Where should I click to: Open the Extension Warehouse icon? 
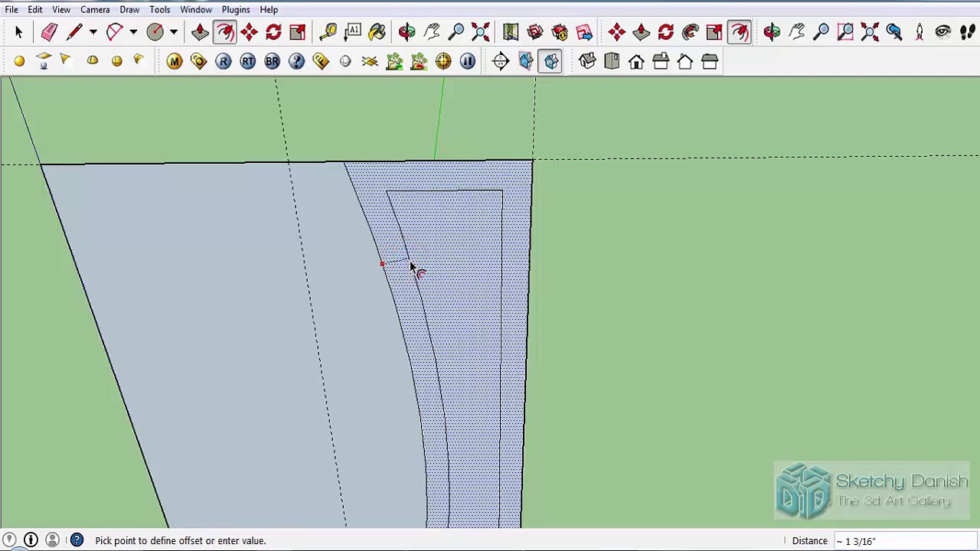click(x=584, y=32)
